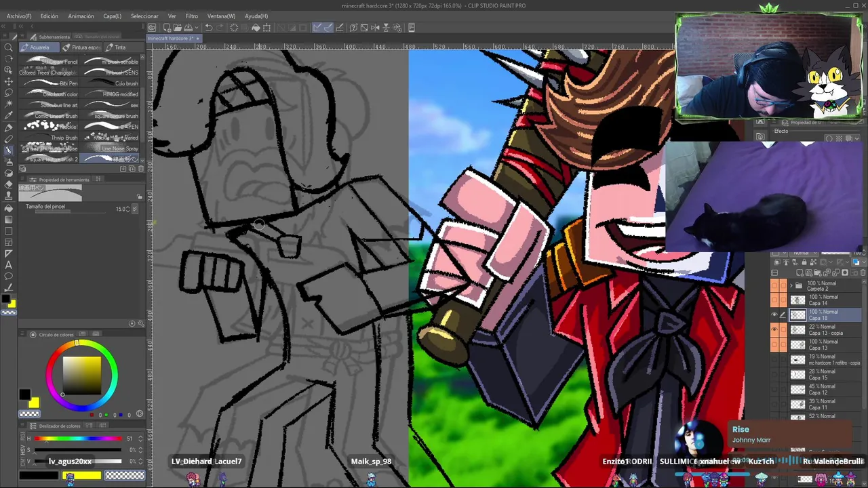Select the Frame border tool
This screenshot has height=488, width=868.
(x=8, y=242)
